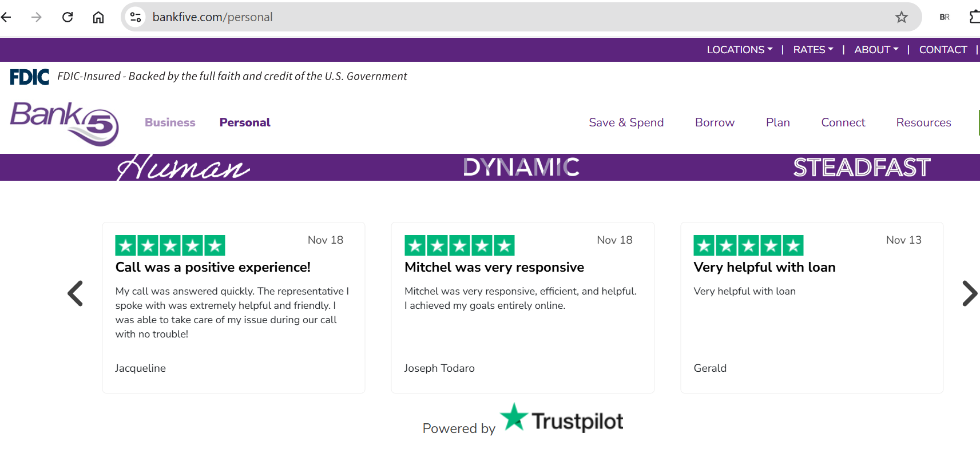Switch to the Business tab
The height and width of the screenshot is (469, 980).
pyautogui.click(x=170, y=122)
